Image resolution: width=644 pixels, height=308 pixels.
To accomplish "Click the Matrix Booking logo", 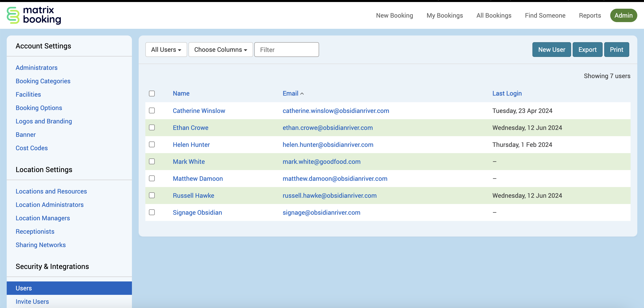I will pyautogui.click(x=34, y=15).
